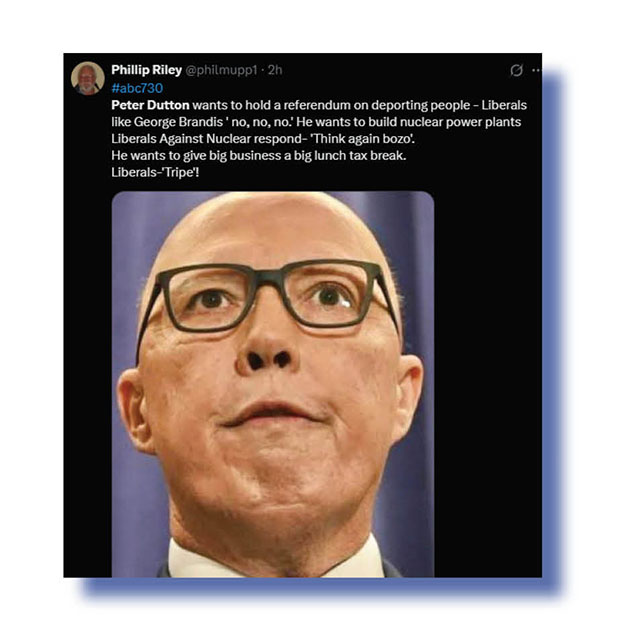Viewport: 624px width, 640px height.
Task: Click the 'big lunch tax break' sentence
Action: (259, 156)
